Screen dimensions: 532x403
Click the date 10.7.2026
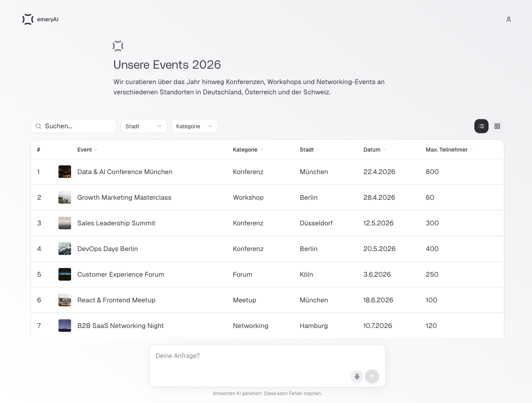[378, 326]
